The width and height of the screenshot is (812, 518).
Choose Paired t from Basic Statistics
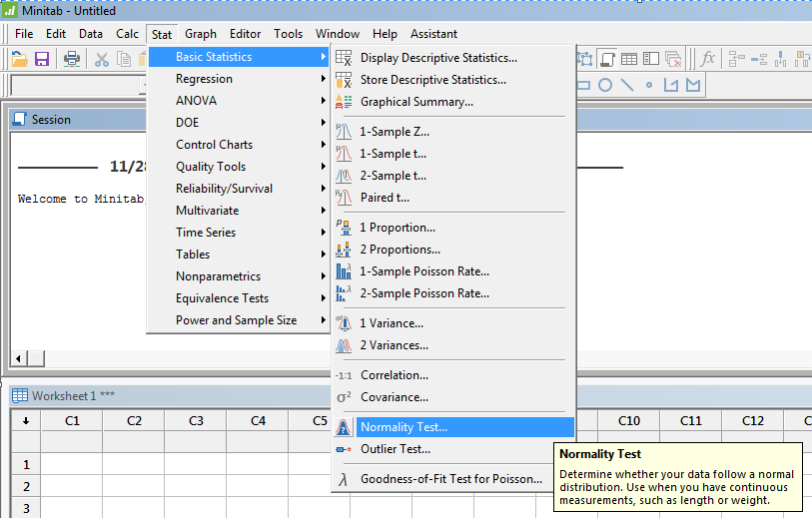tap(453, 198)
